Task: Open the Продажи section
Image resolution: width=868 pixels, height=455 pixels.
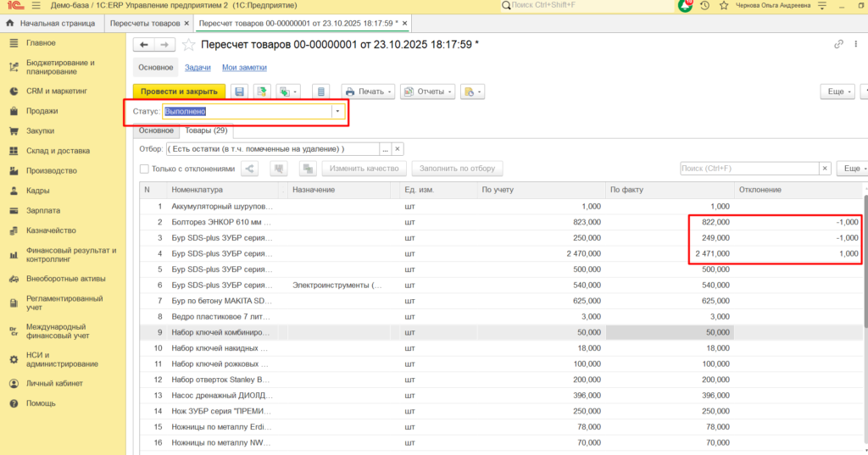Action: [x=42, y=111]
